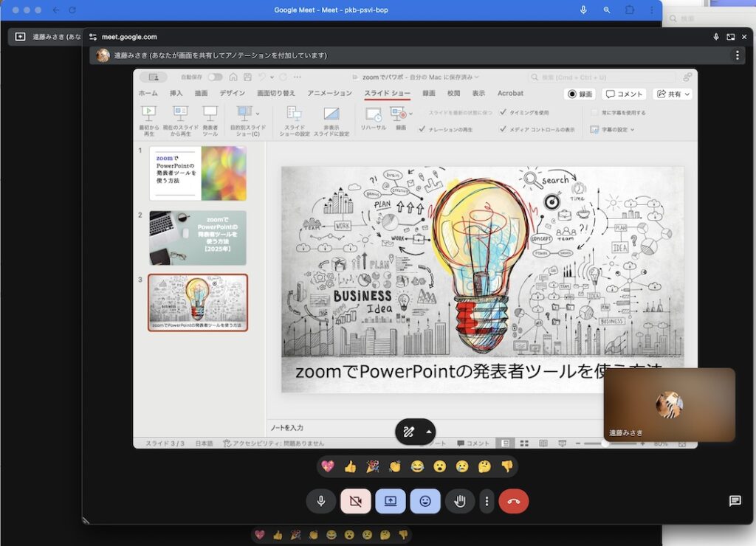Viewport: 756px width, 546px height.
Task: Start Rehearsal (リハーサル) timing
Action: (x=373, y=119)
